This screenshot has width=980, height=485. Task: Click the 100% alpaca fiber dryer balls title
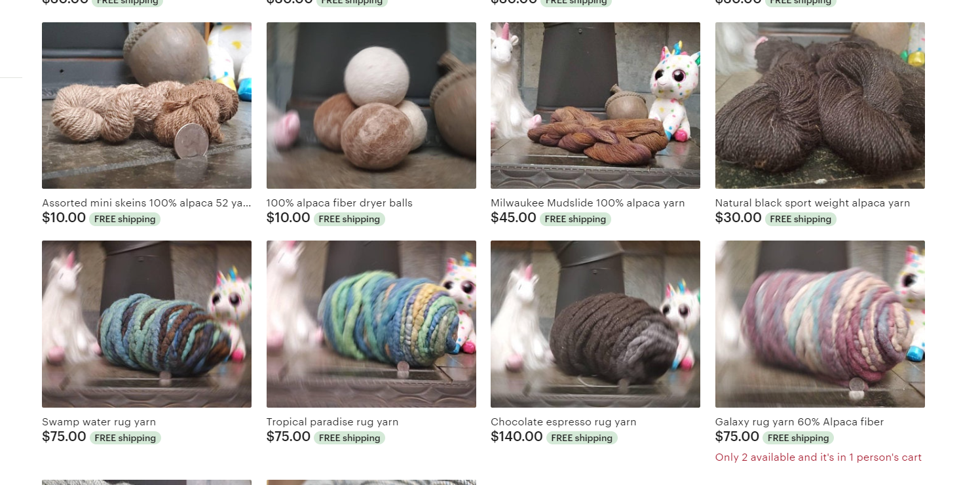pyautogui.click(x=339, y=203)
